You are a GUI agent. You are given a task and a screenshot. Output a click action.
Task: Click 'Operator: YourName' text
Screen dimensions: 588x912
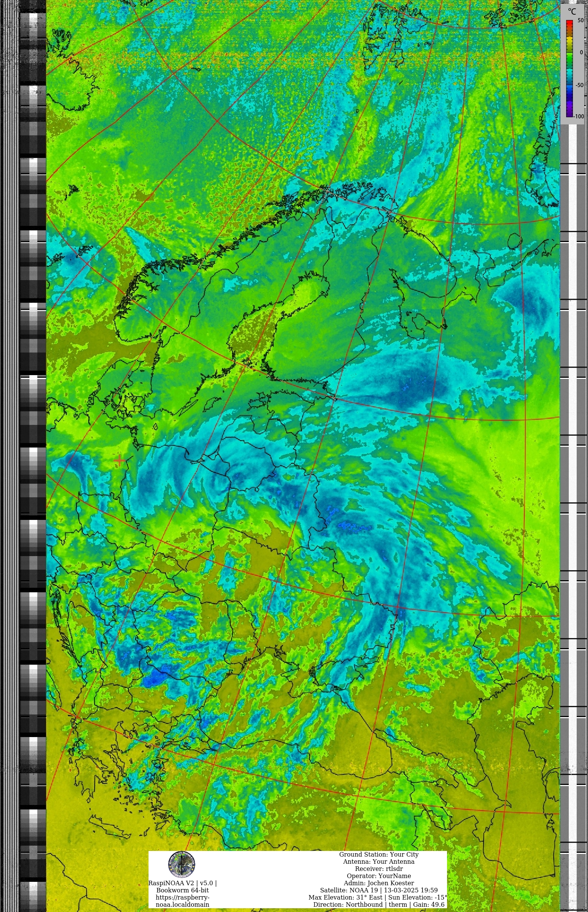(379, 876)
